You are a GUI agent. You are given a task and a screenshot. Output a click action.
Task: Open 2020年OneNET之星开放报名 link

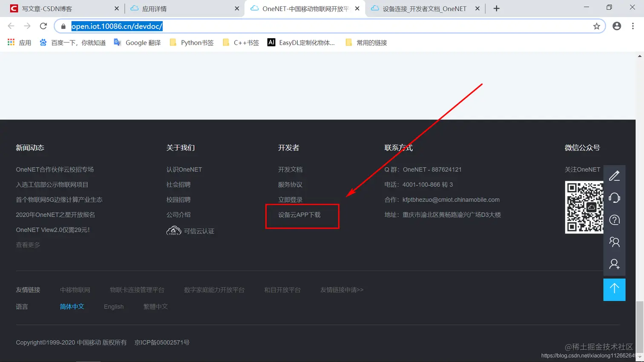[55, 215]
